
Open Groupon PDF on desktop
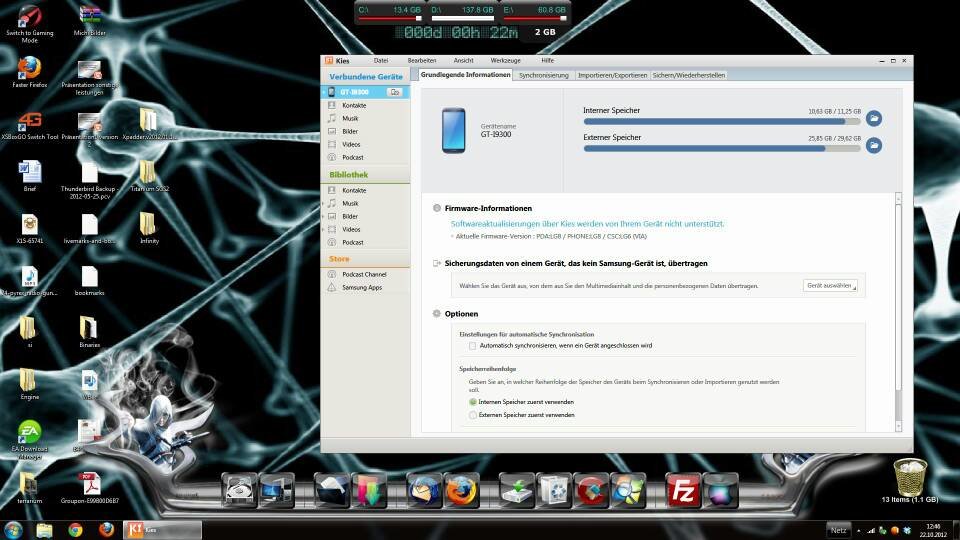click(89, 488)
